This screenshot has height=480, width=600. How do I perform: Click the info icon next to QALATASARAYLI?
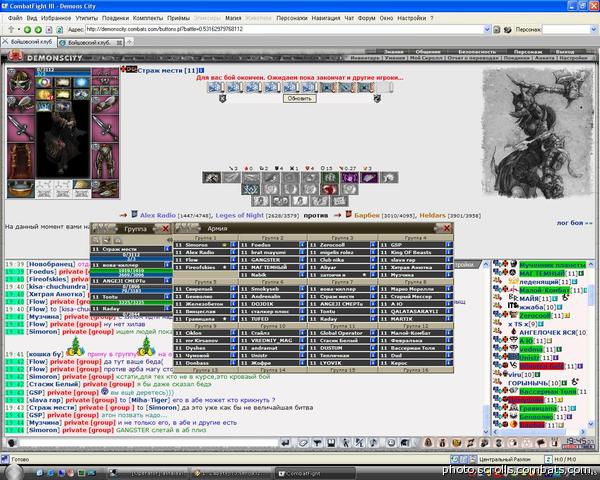(448, 311)
